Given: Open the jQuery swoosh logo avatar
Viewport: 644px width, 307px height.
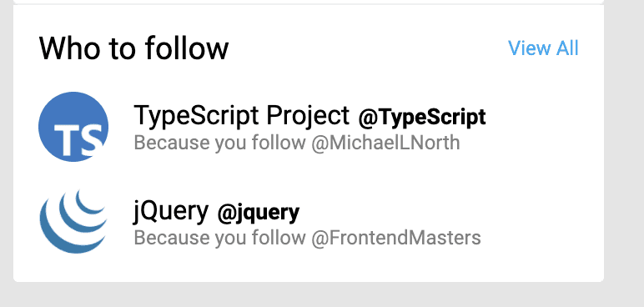Looking at the screenshot, I should tap(73, 221).
